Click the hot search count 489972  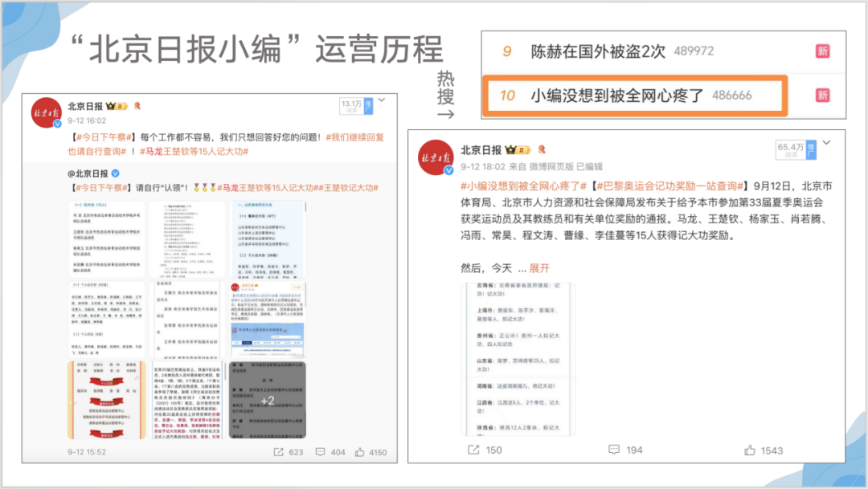pos(694,51)
